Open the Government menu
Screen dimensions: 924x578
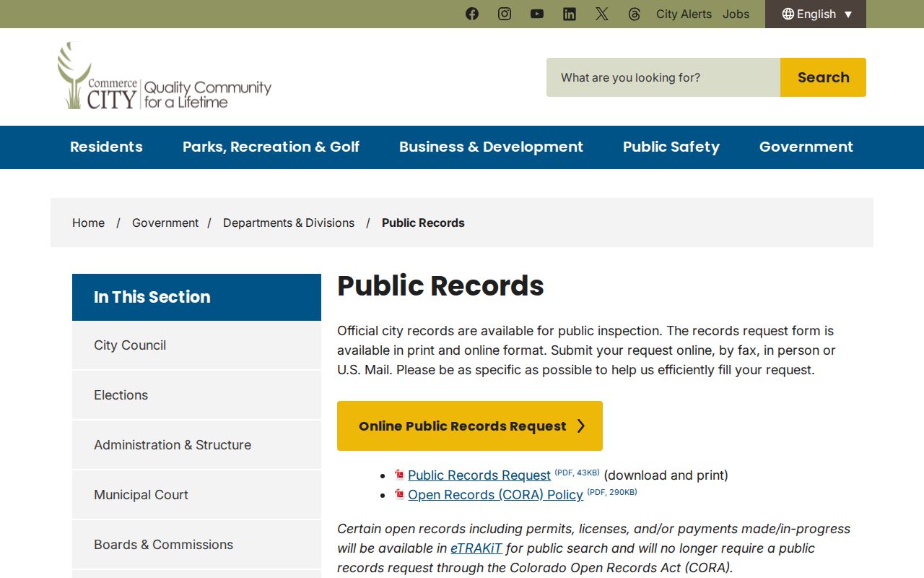(x=806, y=147)
